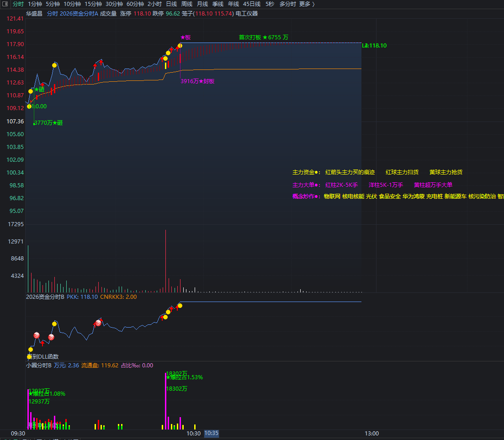Select the 1分钟 period tab
Image resolution: width=504 pixels, height=440 pixels.
pyautogui.click(x=35, y=4)
